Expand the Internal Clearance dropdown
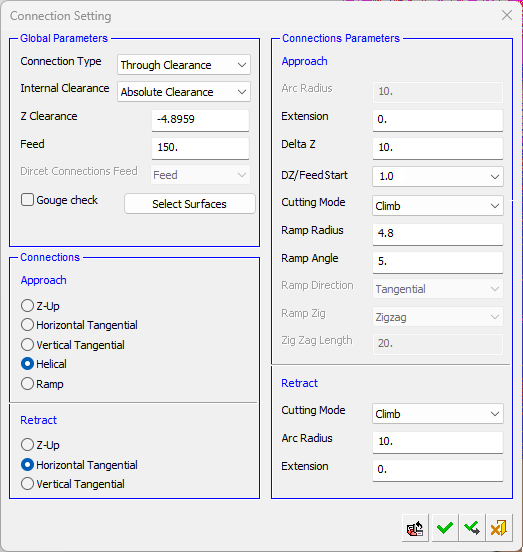This screenshot has width=523, height=552. 184,92
